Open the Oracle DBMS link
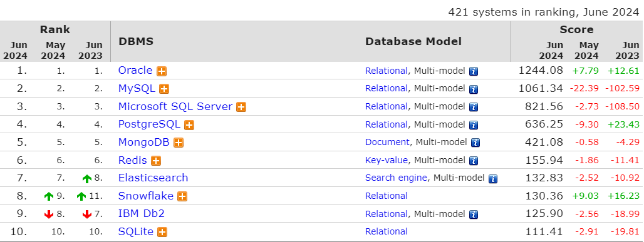The image size is (644, 242). (x=135, y=71)
